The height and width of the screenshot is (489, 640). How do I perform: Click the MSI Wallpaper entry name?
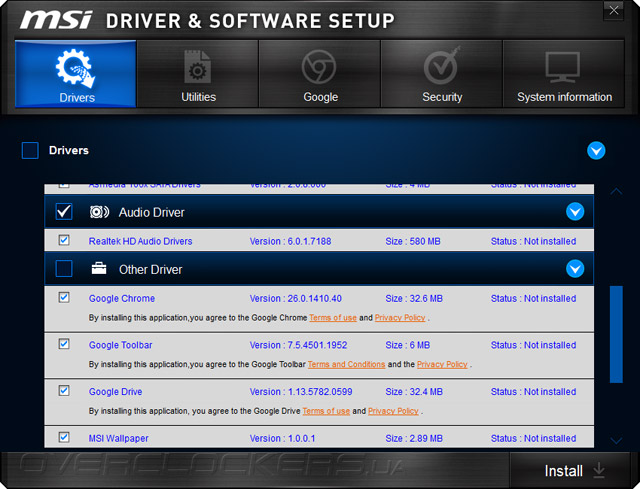point(118,438)
